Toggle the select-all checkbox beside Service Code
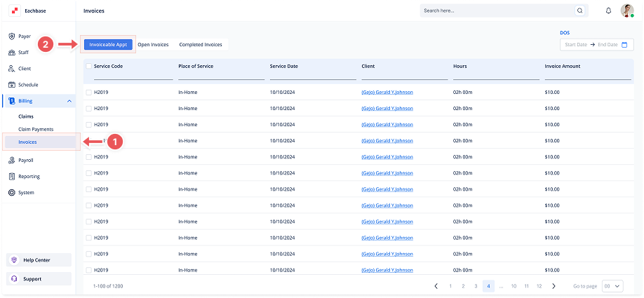Viewport: 644px width, 298px height. pos(88,67)
